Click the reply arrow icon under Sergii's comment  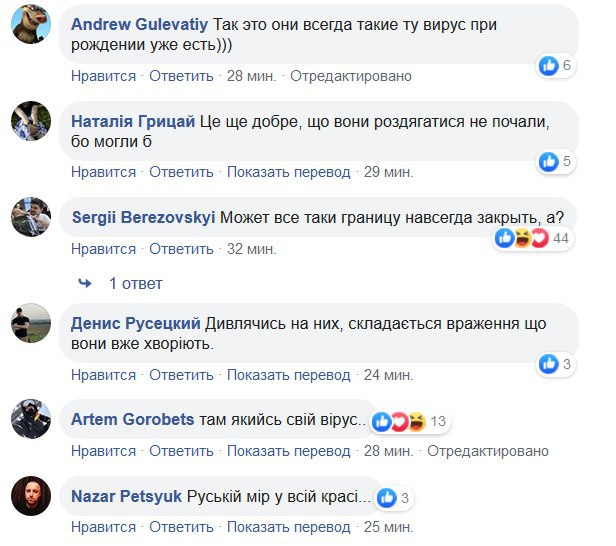[84, 284]
